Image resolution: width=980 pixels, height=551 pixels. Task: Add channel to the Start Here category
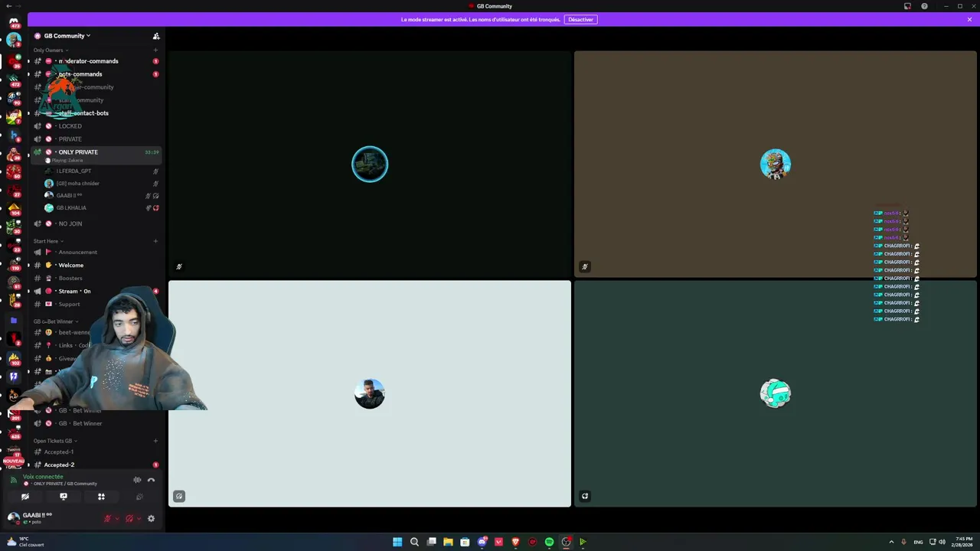155,241
